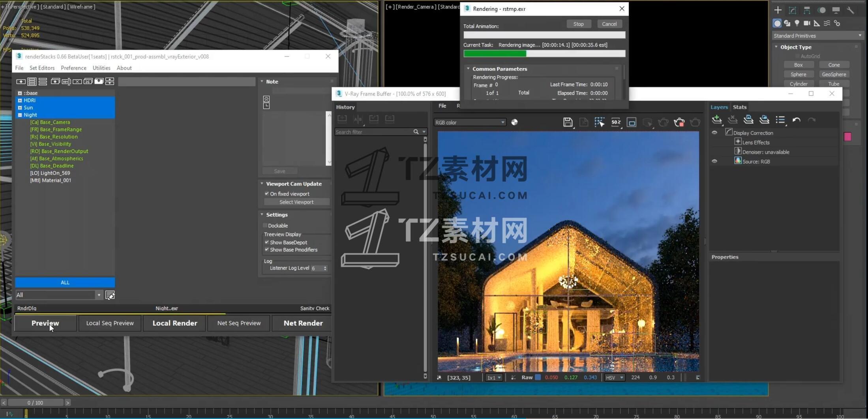Click the Listener Log Level stepper
The width and height of the screenshot is (868, 419).
tap(325, 268)
